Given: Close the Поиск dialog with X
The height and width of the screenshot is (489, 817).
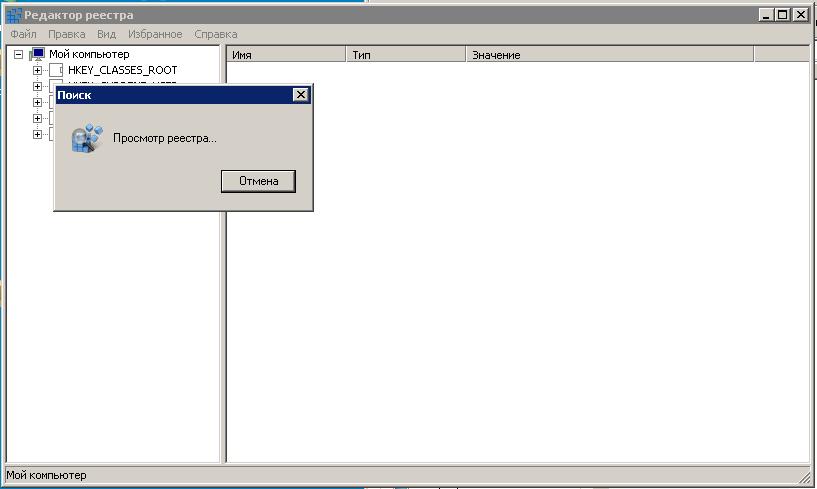Looking at the screenshot, I should coord(300,94).
